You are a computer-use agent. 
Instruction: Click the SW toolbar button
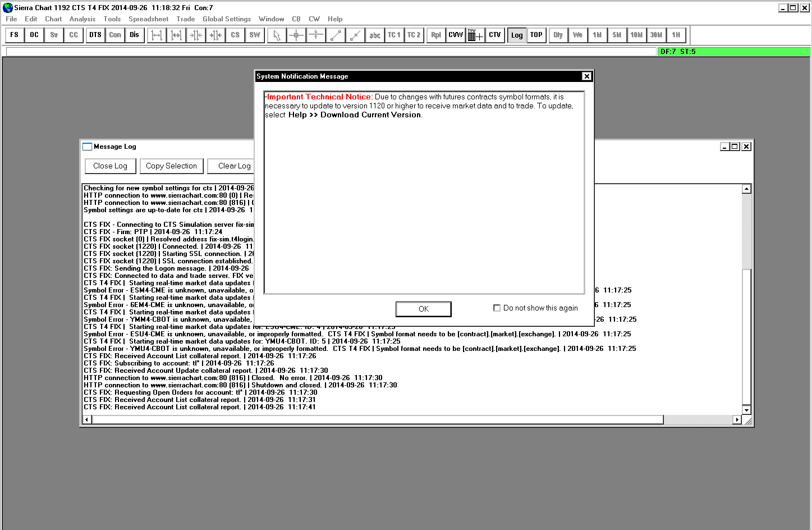tap(255, 35)
